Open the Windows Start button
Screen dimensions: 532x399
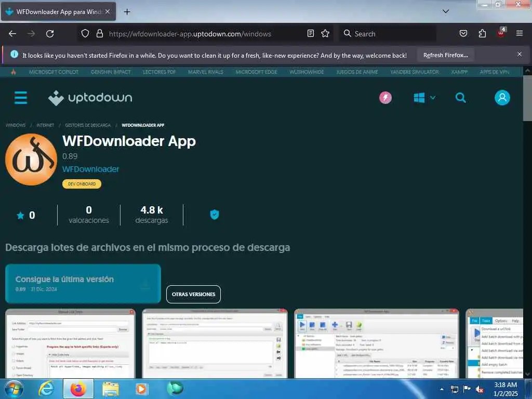[14, 389]
